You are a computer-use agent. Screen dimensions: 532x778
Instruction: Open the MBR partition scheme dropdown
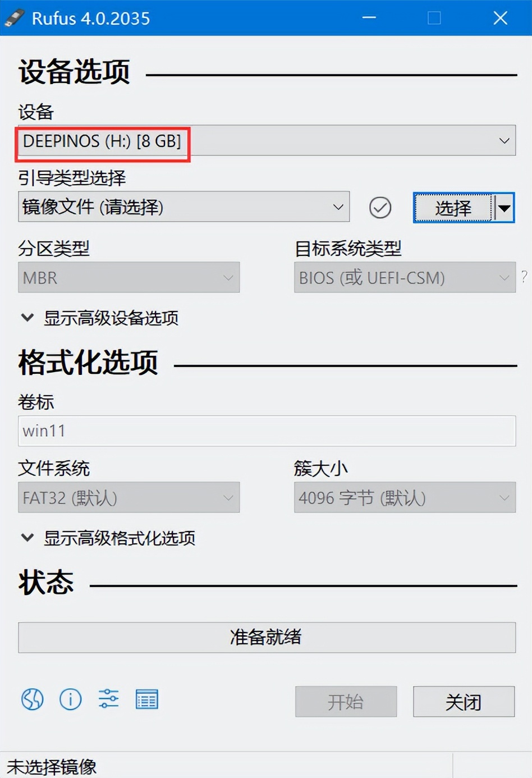[x=129, y=277]
